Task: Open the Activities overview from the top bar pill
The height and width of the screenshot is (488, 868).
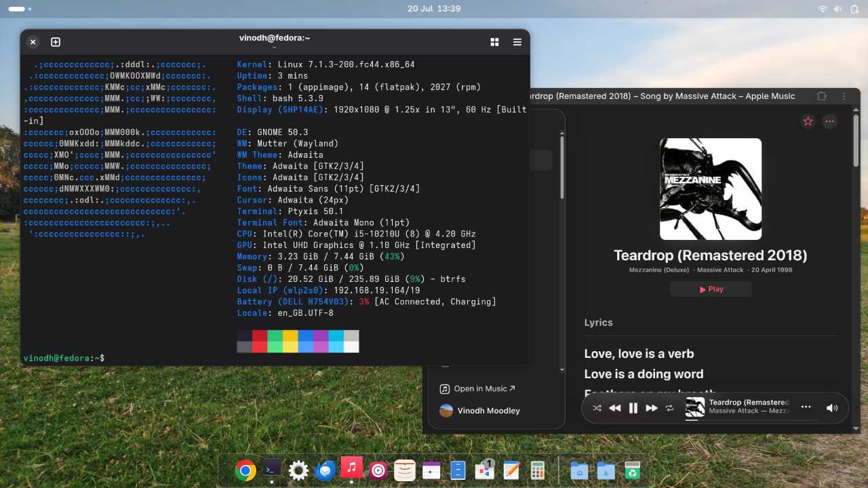Action: 20,9
